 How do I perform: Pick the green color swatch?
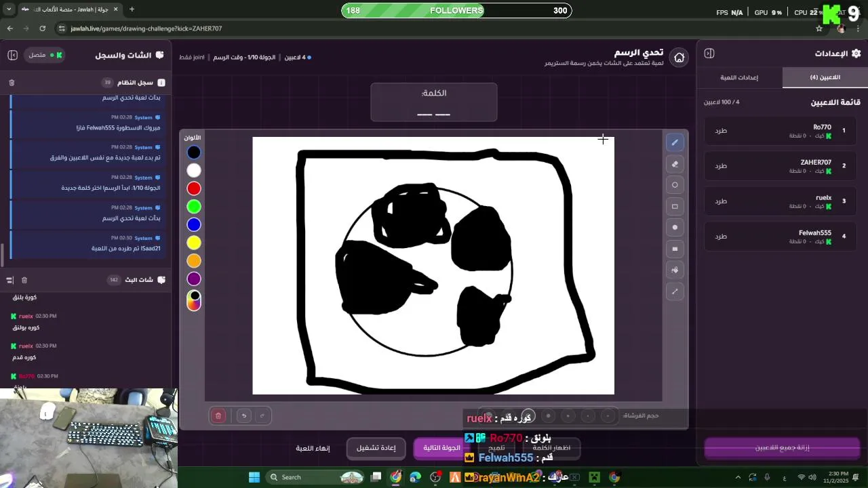(x=194, y=207)
